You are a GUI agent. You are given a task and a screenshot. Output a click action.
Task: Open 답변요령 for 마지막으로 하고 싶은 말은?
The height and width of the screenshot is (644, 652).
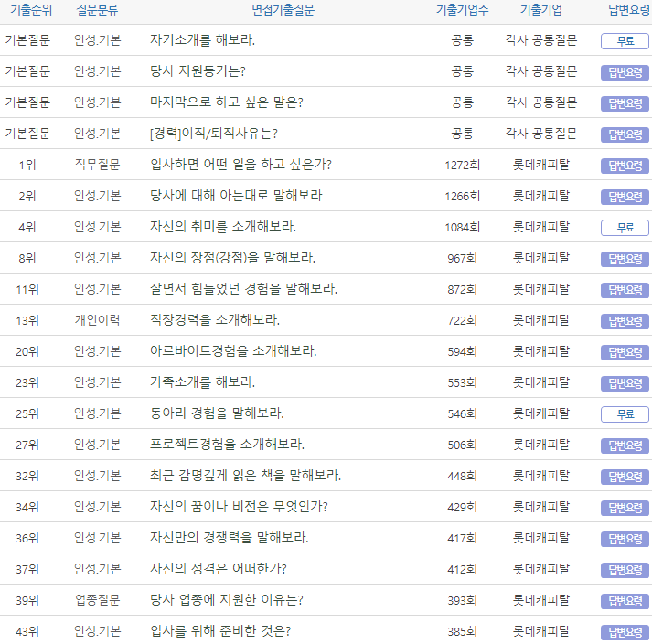pyautogui.click(x=625, y=103)
